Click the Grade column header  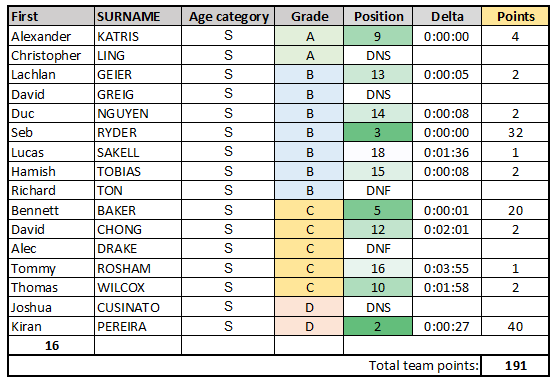309,16
